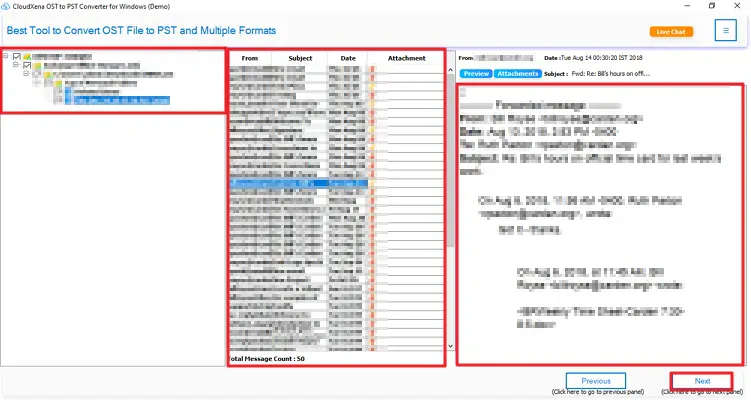The height and width of the screenshot is (400, 751).
Task: Minimize the CloudXena window
Action: (x=687, y=6)
